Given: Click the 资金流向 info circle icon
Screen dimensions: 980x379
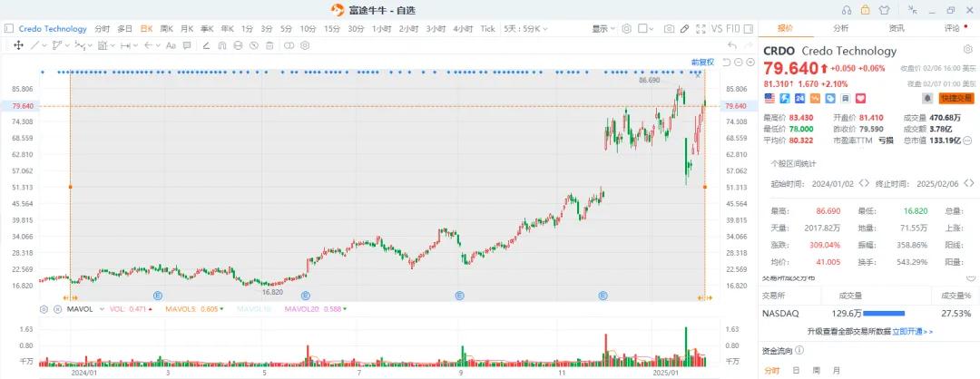Looking at the screenshot, I should (x=799, y=351).
